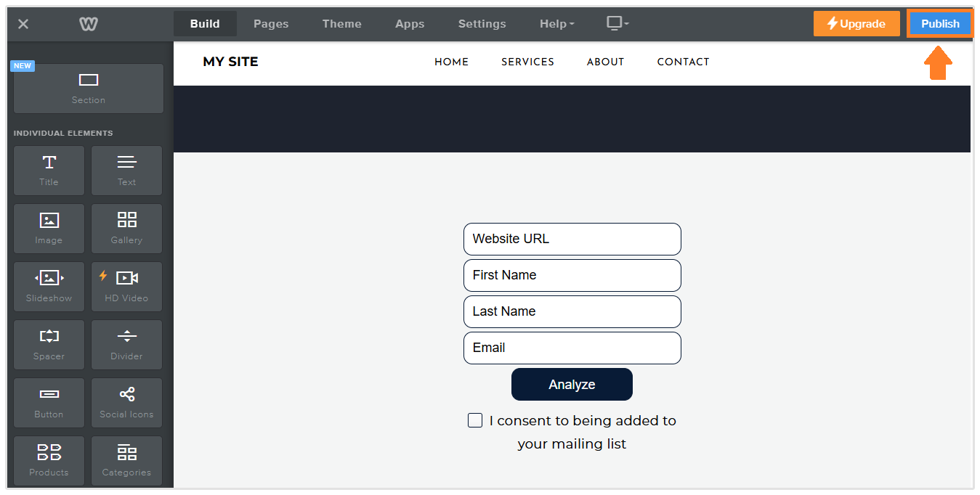Click the Website URL input field
980x495 pixels.
[x=572, y=239]
